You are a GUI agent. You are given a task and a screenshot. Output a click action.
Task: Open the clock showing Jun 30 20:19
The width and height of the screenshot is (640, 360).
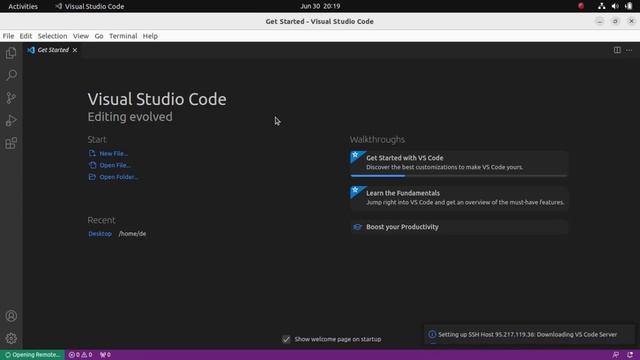click(x=320, y=6)
